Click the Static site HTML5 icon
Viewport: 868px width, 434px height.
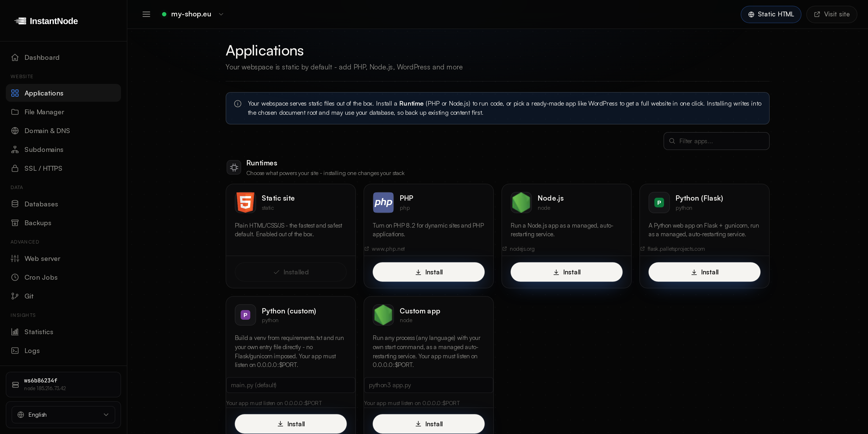point(245,202)
